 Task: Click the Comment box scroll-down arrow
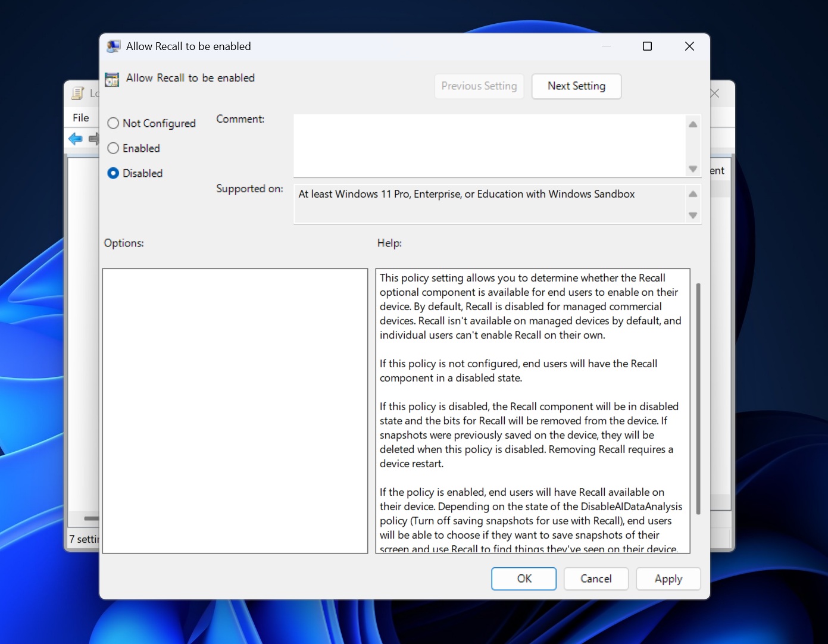click(x=692, y=168)
